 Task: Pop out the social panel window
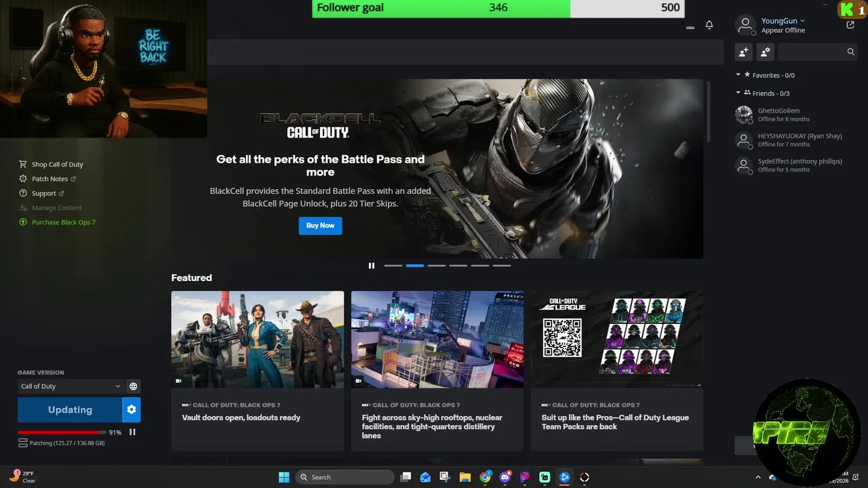tap(850, 25)
